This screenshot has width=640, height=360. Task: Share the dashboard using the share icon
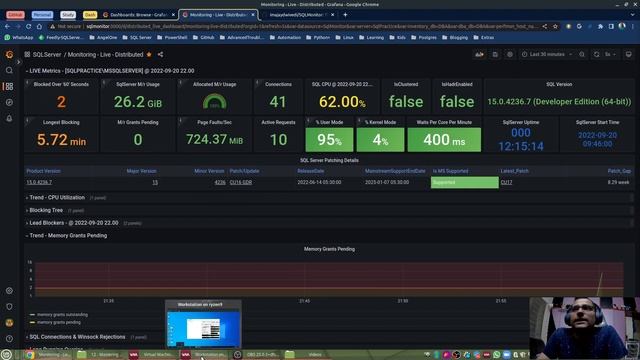click(x=160, y=54)
